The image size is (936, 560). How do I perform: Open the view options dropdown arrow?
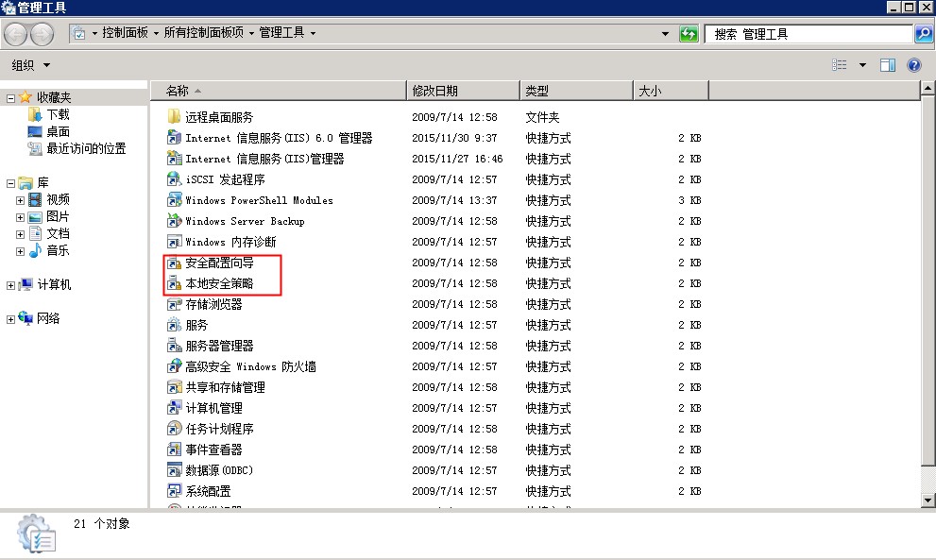click(862, 65)
